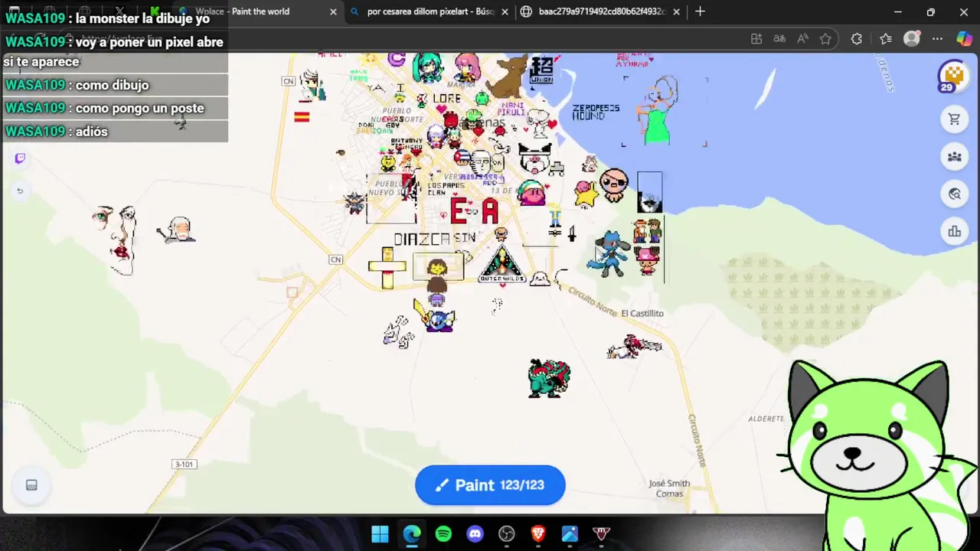Add this page to favorites star
Image resolution: width=980 pixels, height=551 pixels.
[x=825, y=39]
